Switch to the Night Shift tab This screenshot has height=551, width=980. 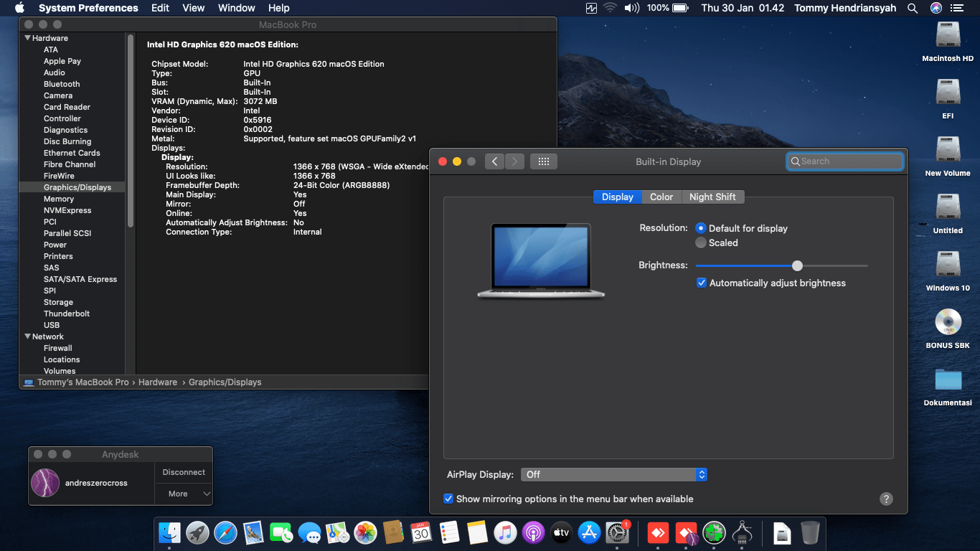click(712, 197)
